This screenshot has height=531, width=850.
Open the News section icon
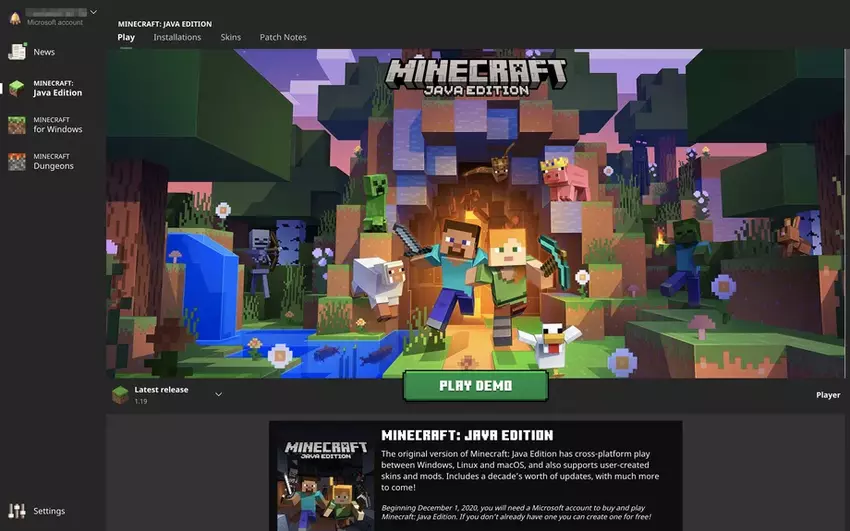coord(17,52)
